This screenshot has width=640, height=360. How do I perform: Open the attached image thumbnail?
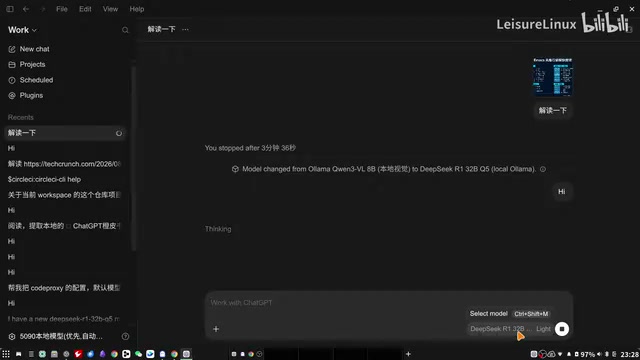[553, 77]
